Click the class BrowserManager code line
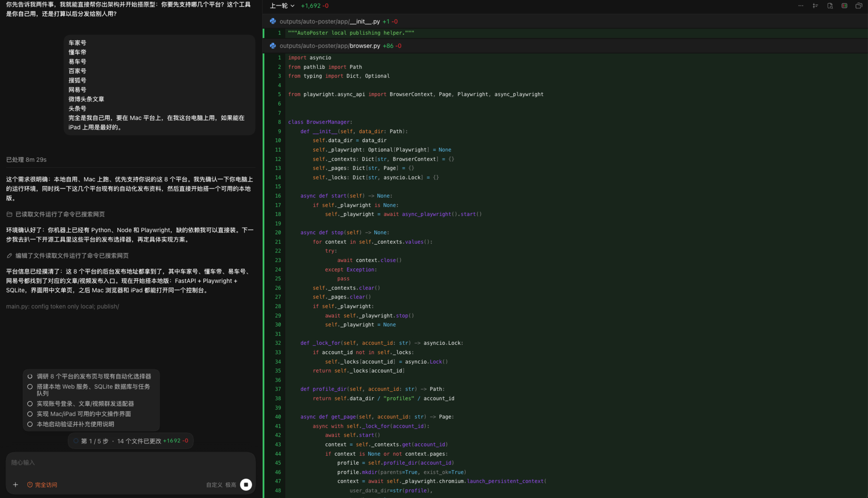The image size is (868, 498). click(320, 122)
